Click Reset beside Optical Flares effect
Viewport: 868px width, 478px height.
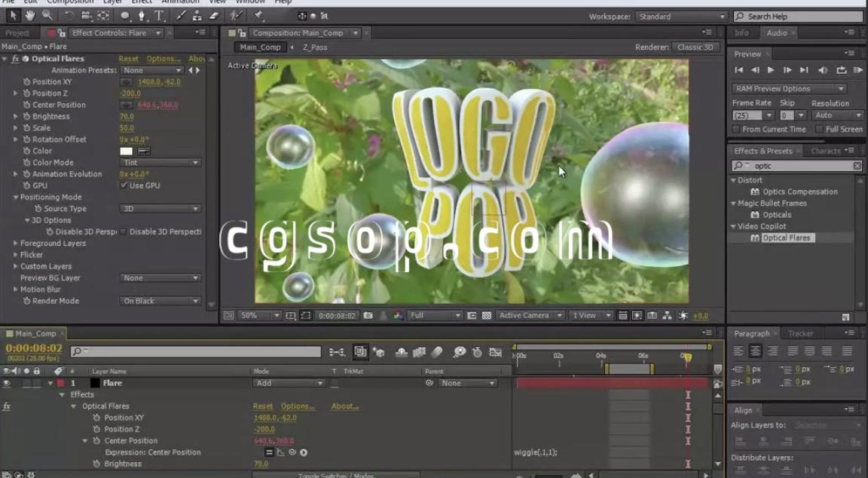[128, 59]
